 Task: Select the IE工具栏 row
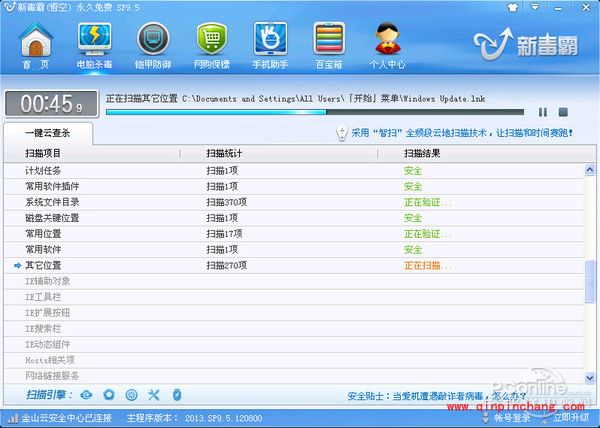click(294, 297)
